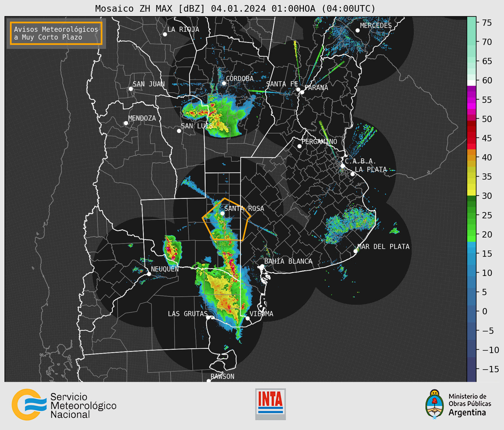The width and height of the screenshot is (504, 430).
Task: Click the orange warning polygon near Santa Rosa
Action: click(x=226, y=220)
